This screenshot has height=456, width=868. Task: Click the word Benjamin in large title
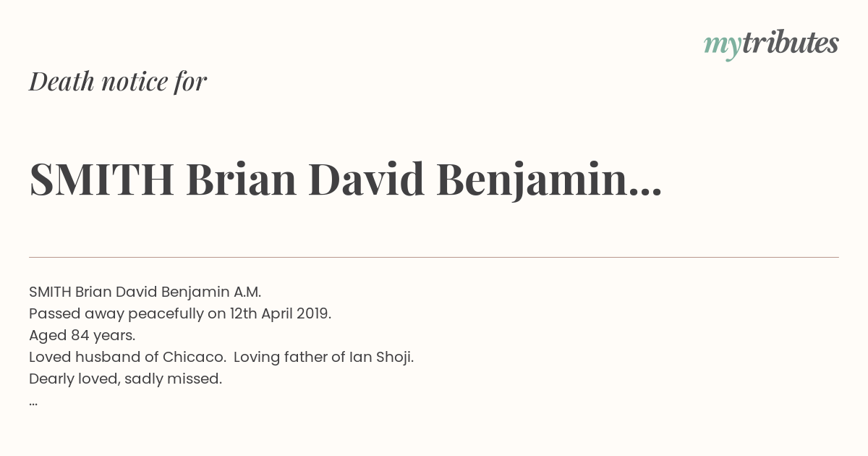coord(532,180)
